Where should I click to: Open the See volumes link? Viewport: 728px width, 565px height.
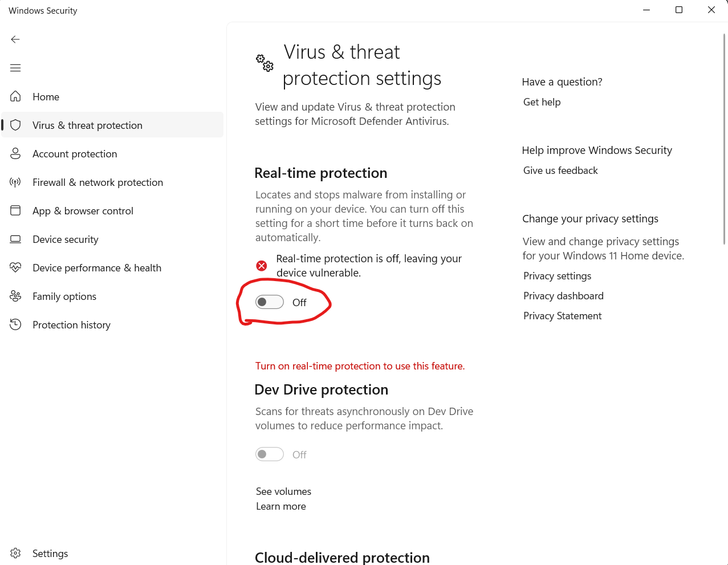point(283,491)
